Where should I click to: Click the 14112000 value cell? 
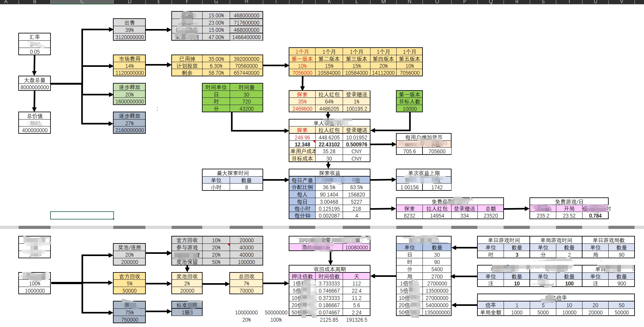pyautogui.click(x=383, y=73)
